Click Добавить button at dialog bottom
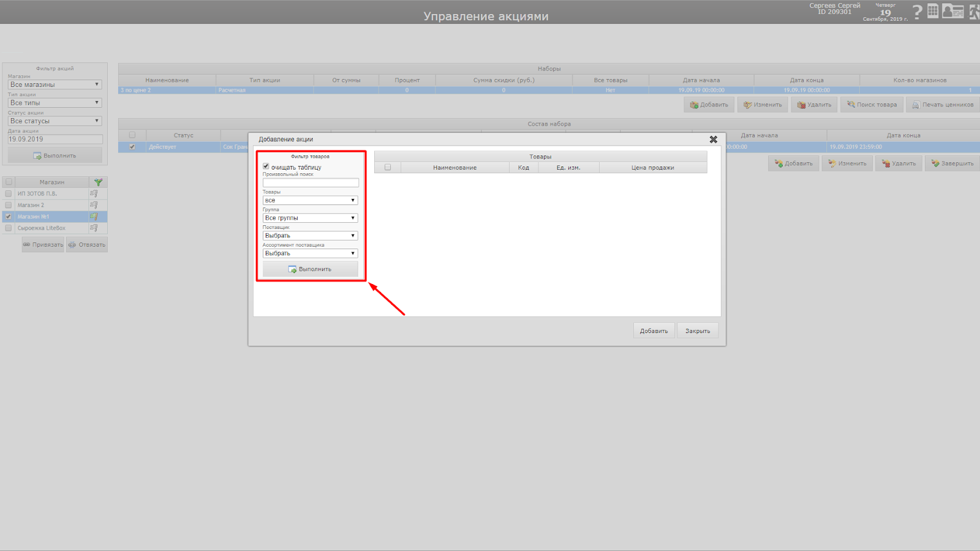This screenshot has height=551, width=980. tap(654, 331)
